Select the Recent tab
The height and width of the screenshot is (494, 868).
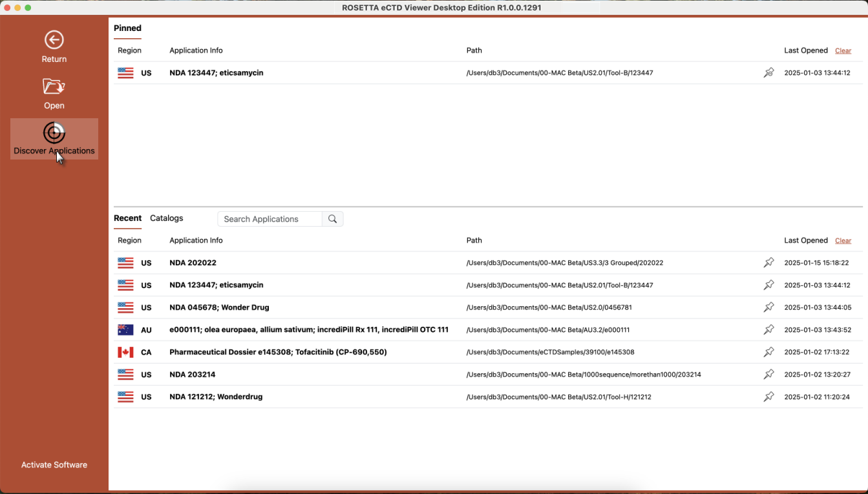coord(127,218)
